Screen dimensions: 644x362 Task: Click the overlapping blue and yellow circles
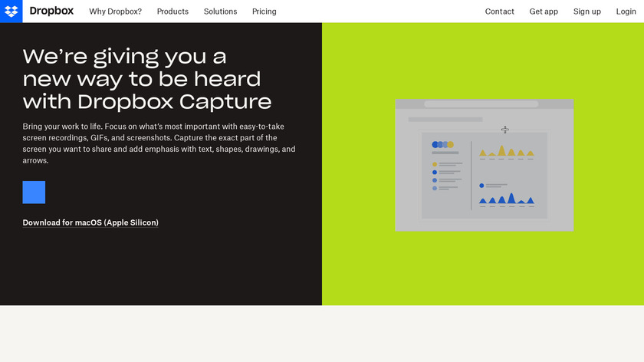tap(442, 144)
